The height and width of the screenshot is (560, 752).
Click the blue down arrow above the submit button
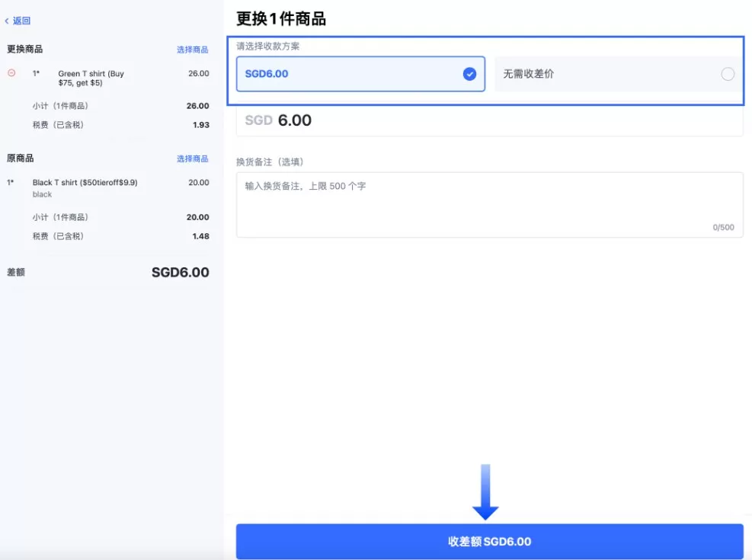click(x=487, y=496)
